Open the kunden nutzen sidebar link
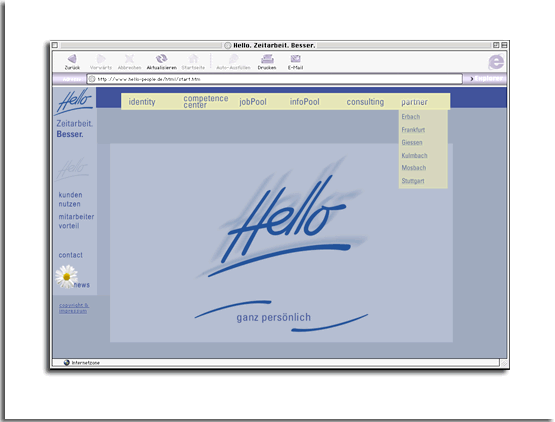This screenshot has height=422, width=555. click(70, 199)
